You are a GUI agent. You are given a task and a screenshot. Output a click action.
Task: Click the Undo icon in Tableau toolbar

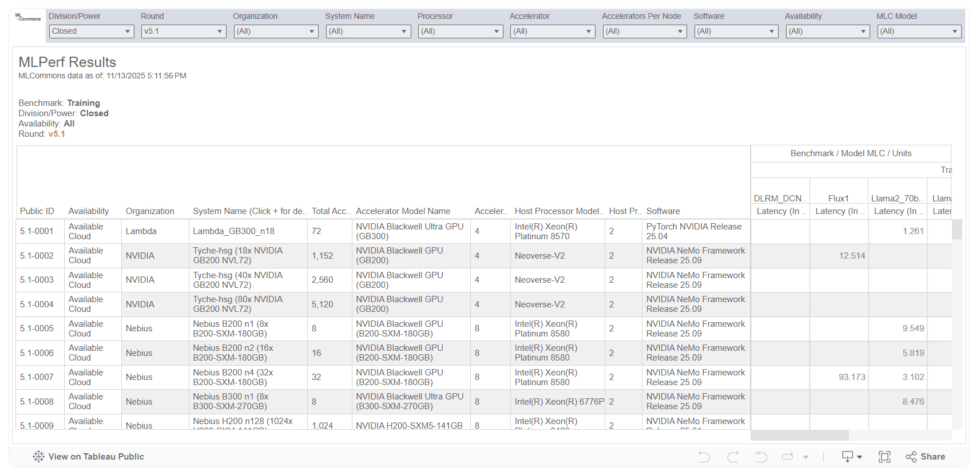click(x=704, y=457)
